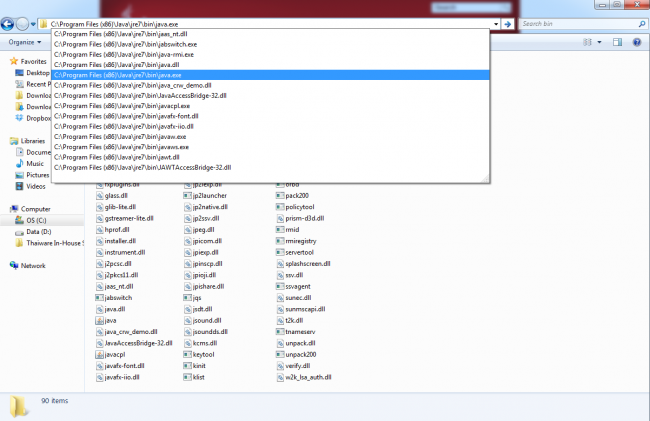
Task: Open the Organize menu
Action: (x=25, y=42)
